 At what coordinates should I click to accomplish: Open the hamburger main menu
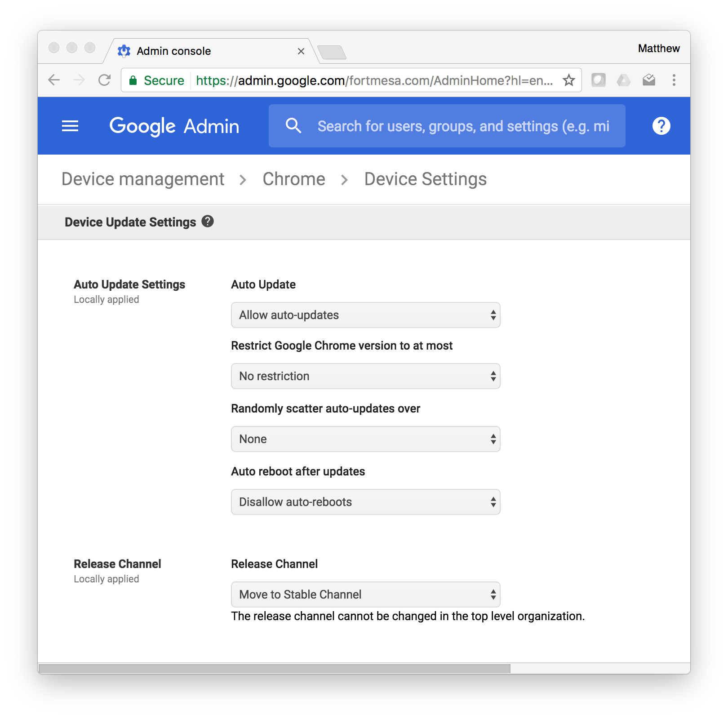click(70, 126)
